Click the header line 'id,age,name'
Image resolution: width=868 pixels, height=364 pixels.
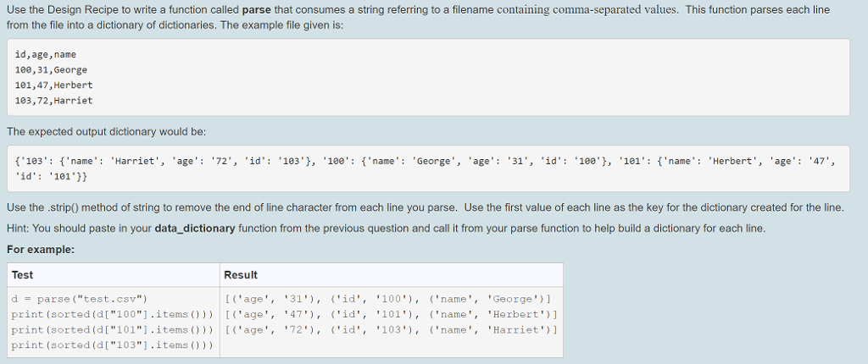(46, 55)
